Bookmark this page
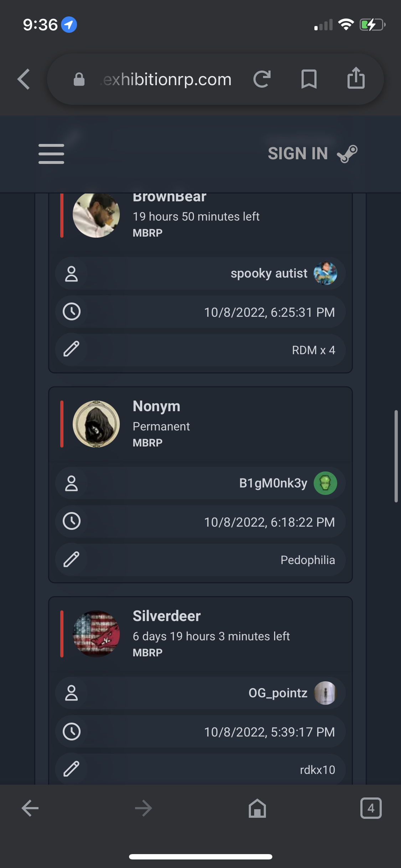 click(x=309, y=79)
